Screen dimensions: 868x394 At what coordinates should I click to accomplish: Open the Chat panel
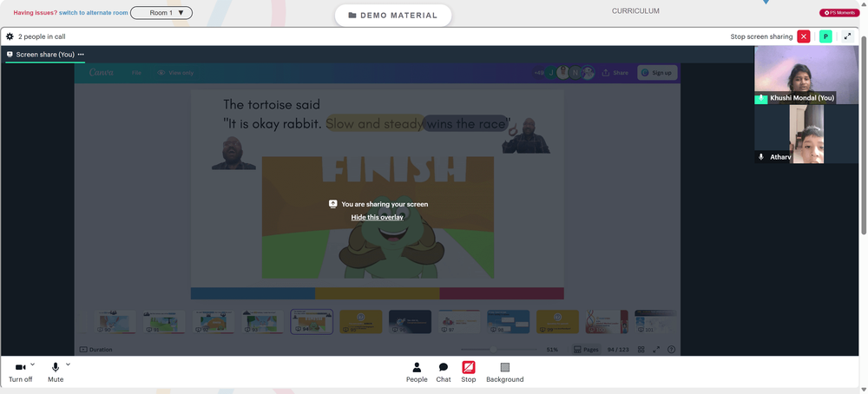(444, 372)
